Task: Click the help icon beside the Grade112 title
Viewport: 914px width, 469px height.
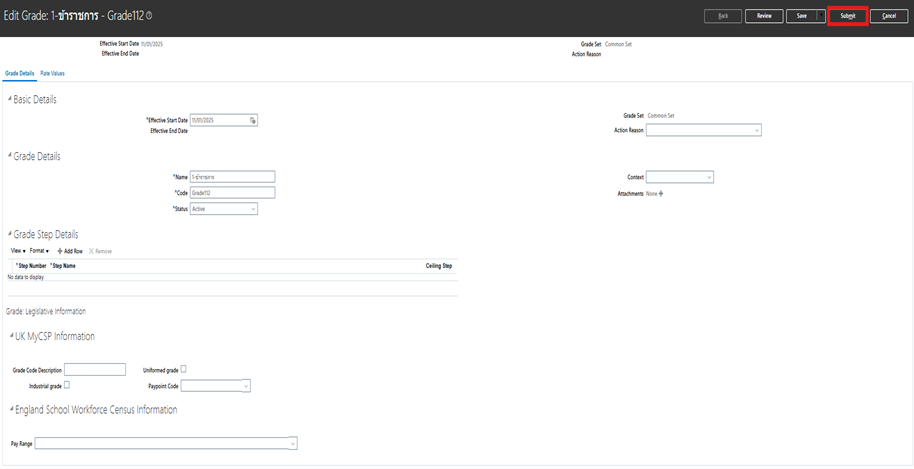Action: click(x=148, y=17)
